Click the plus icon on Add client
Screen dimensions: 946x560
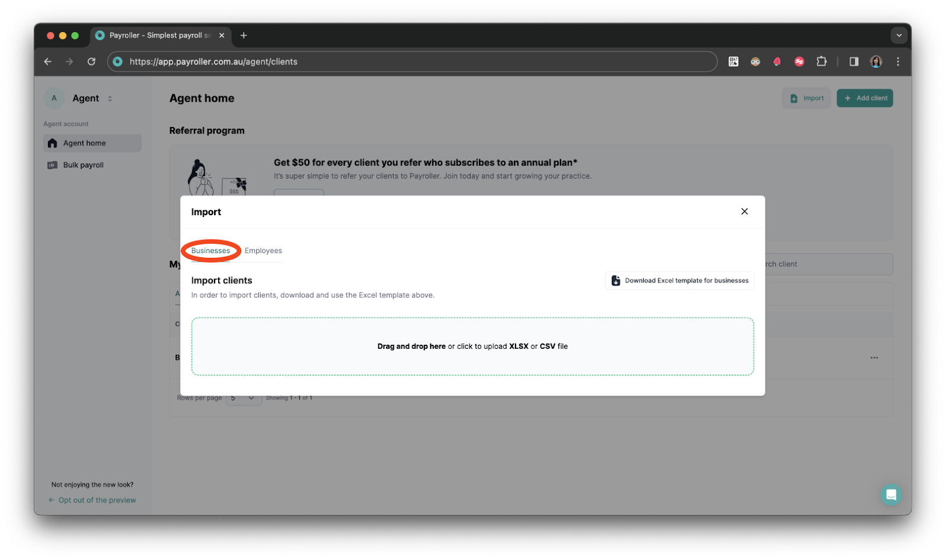point(847,98)
